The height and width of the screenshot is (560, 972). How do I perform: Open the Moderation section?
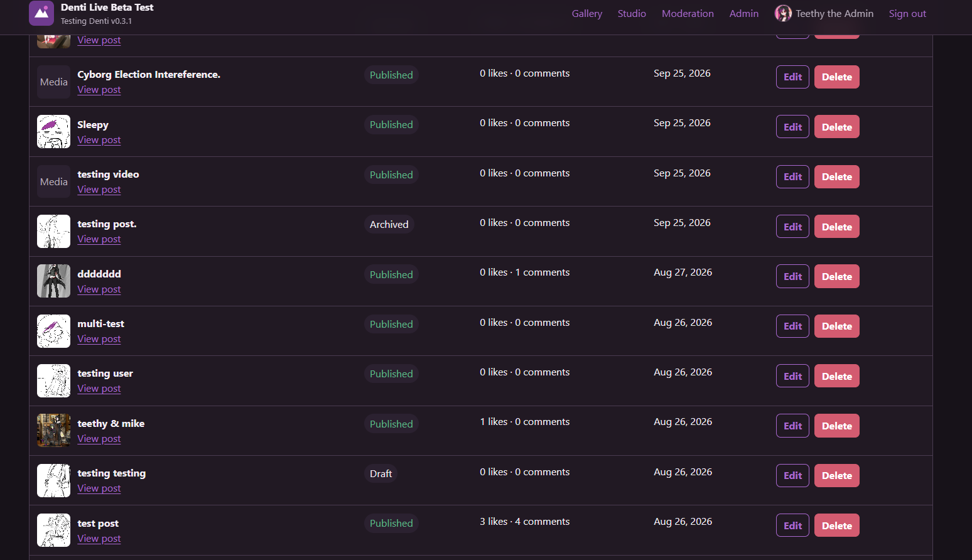[x=688, y=13]
